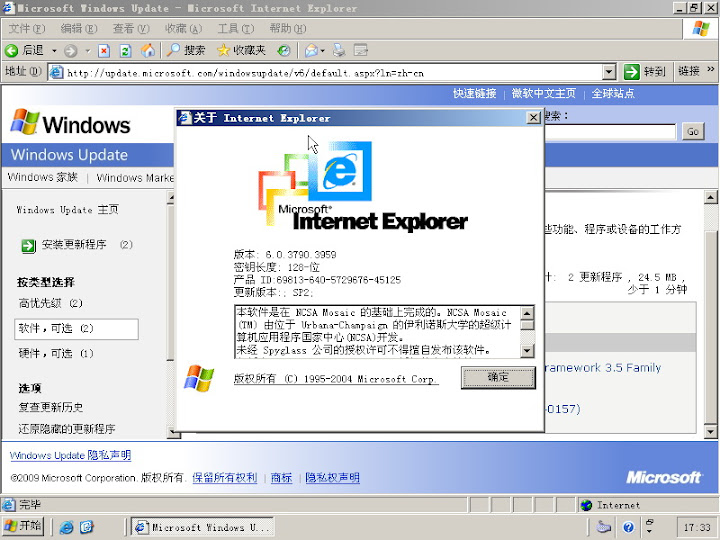The height and width of the screenshot is (540, 720).
Task: Open the Favorites (收藏) menu
Action: click(x=184, y=28)
